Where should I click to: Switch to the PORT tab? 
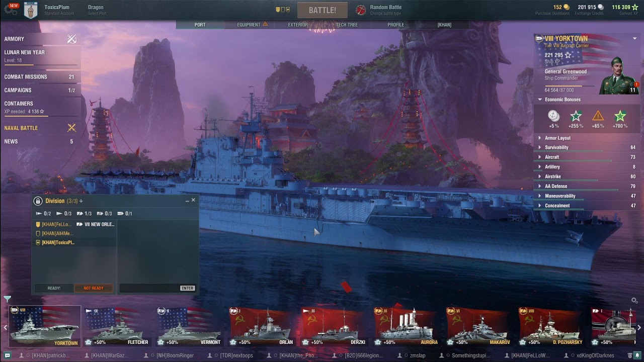200,25
